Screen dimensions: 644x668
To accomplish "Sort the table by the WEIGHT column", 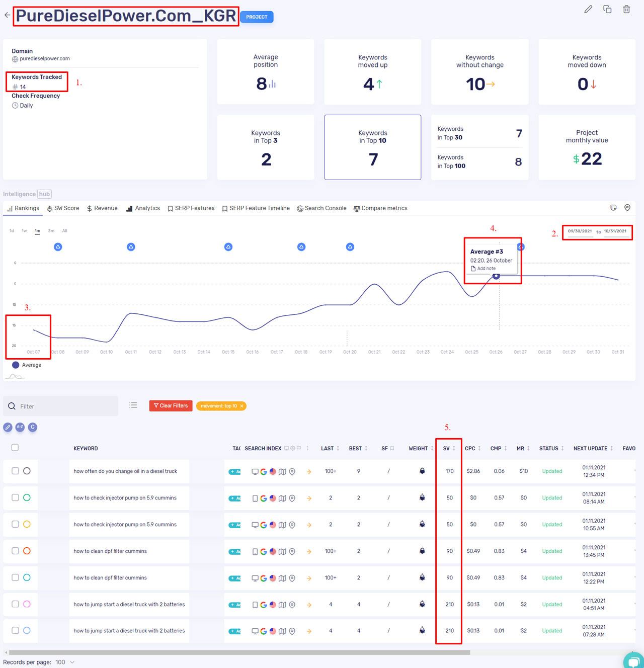I will (421, 448).
